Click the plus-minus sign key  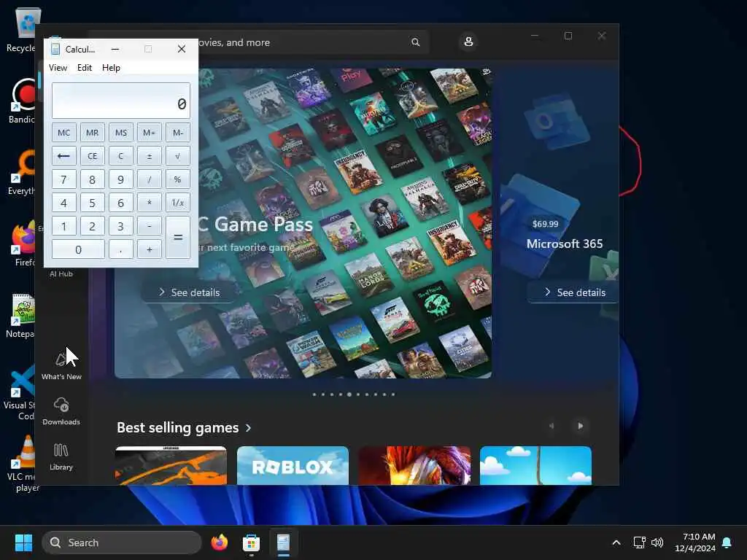149,156
